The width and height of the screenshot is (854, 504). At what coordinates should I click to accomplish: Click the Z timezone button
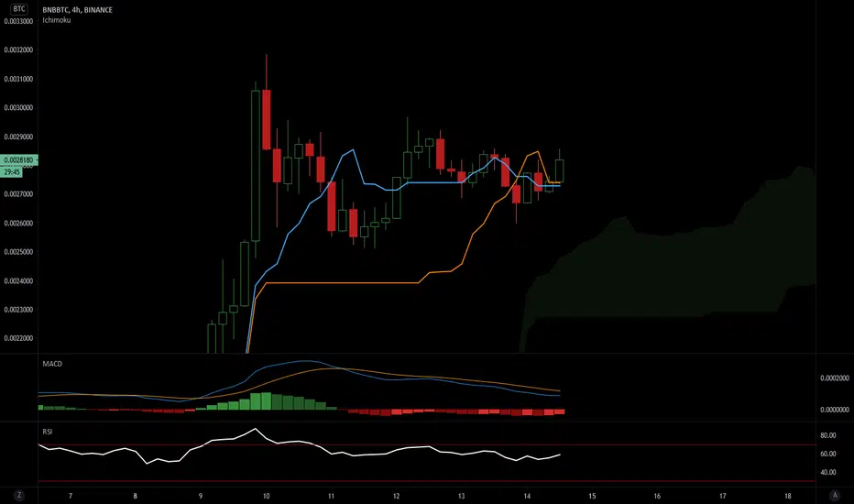point(19,495)
